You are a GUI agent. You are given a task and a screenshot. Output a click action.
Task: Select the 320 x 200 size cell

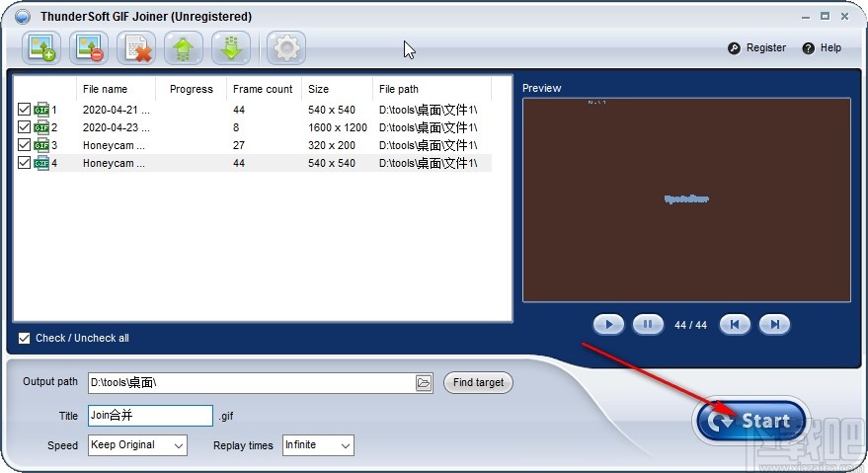332,145
